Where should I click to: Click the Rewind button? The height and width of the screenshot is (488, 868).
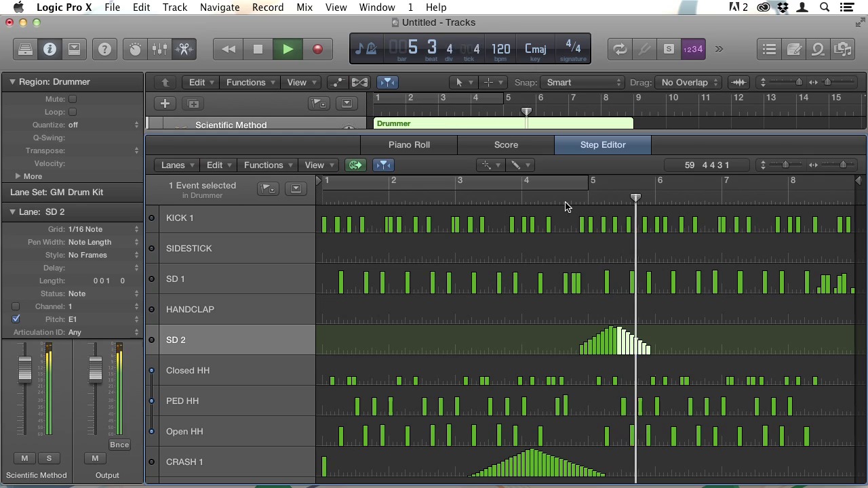click(229, 49)
